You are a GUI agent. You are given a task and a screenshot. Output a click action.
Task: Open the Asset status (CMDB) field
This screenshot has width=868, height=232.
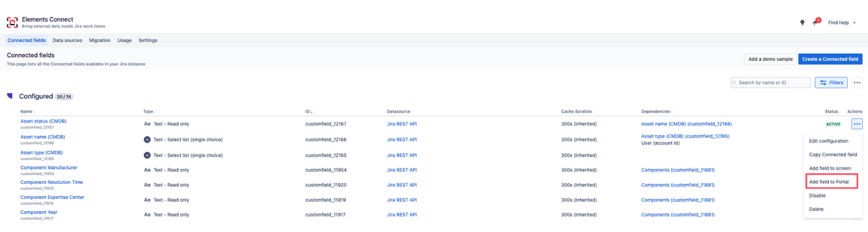click(x=44, y=121)
